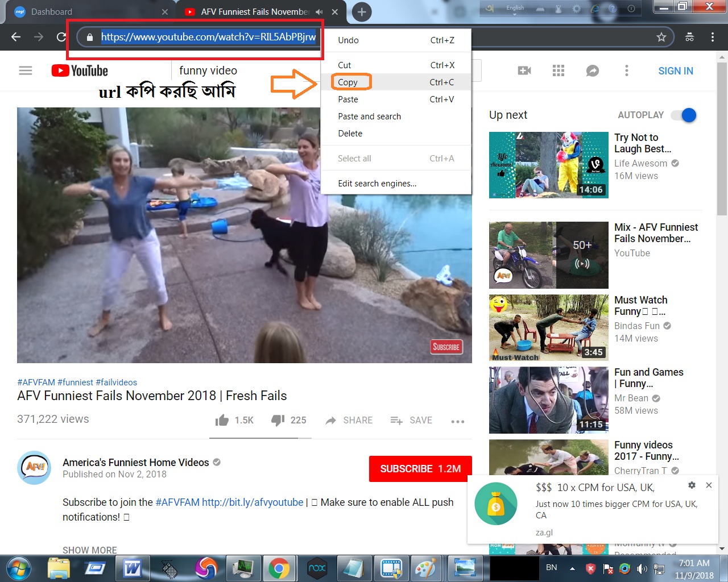This screenshot has height=582, width=728.
Task: Open the YouTube hamburger guide menu
Action: coord(26,70)
